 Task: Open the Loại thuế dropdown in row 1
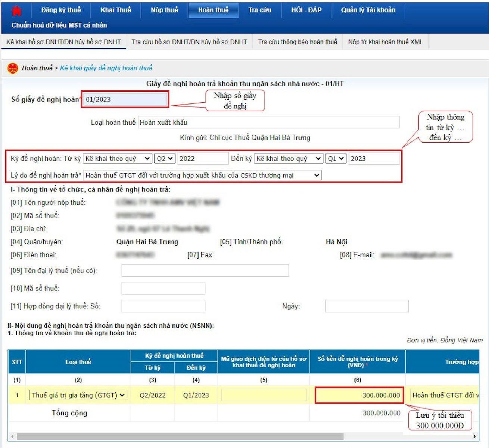pyautogui.click(x=78, y=395)
